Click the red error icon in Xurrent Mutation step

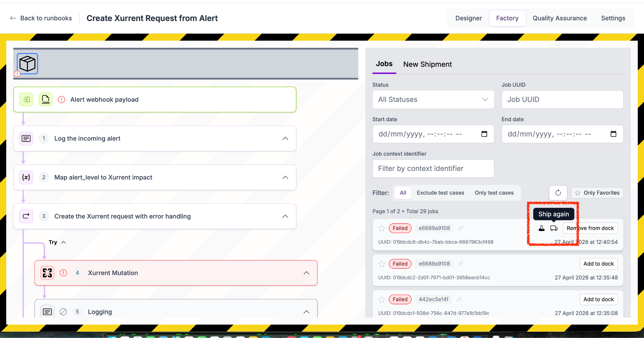click(63, 273)
